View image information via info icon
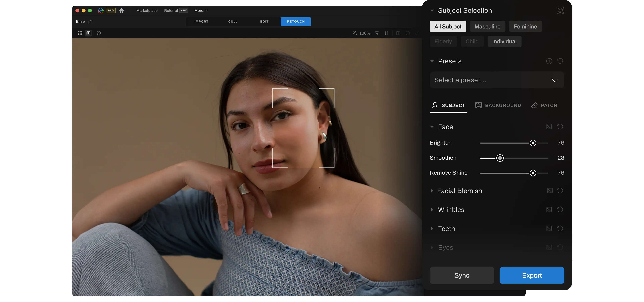The height and width of the screenshot is (302, 644). pyautogui.click(x=408, y=33)
